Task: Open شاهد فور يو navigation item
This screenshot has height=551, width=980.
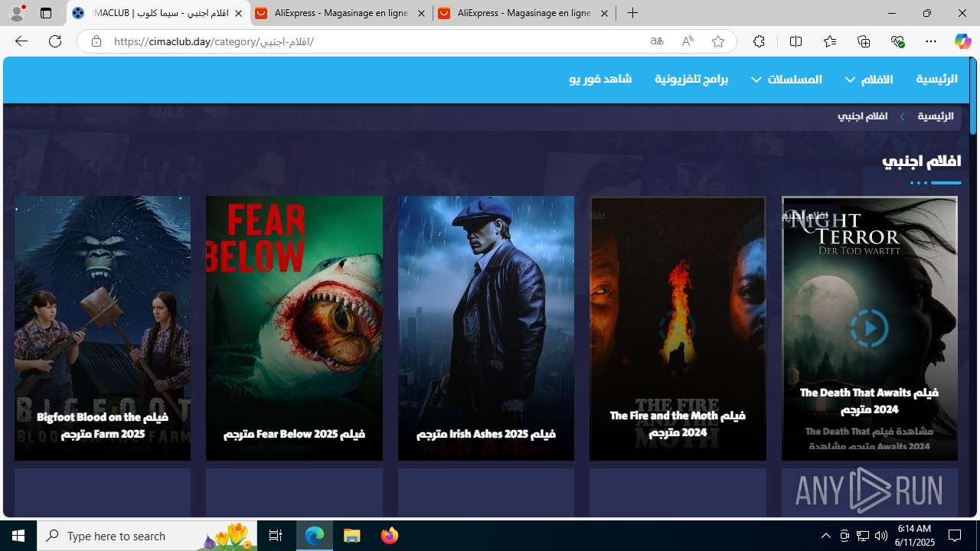Action: click(x=600, y=79)
